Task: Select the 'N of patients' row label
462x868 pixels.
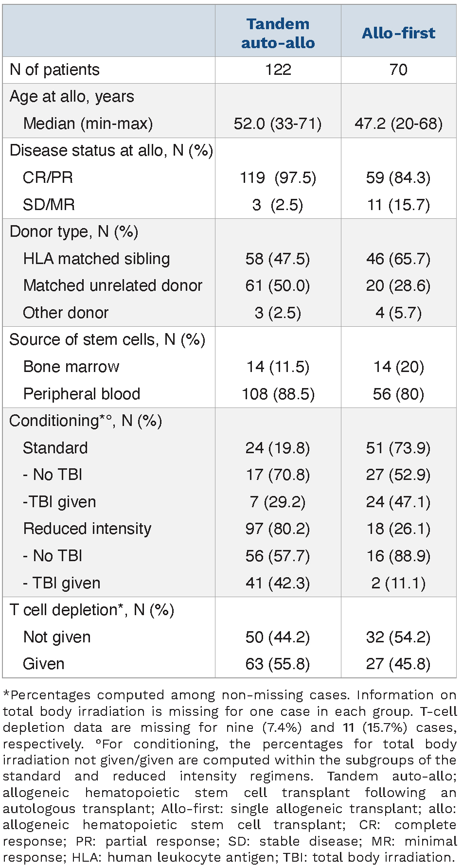Action: [x=54, y=70]
